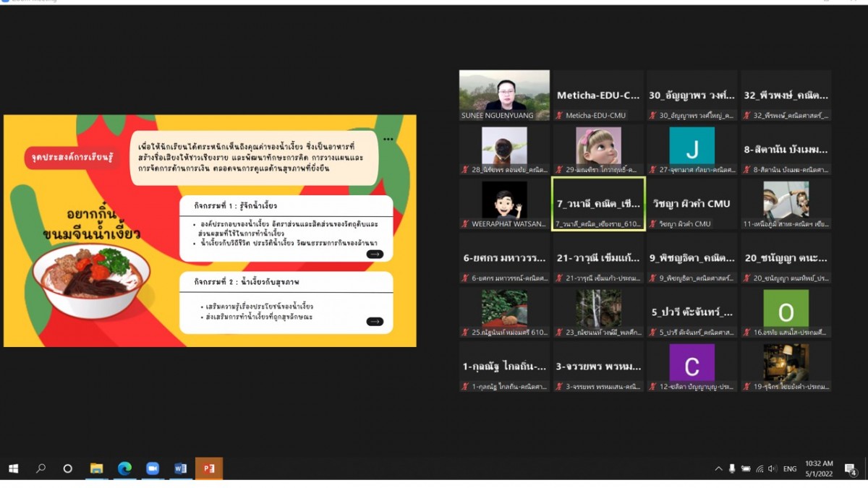Screen dimensions: 868x488
Task: Open File Explorer from the taskbar
Action: click(x=96, y=468)
